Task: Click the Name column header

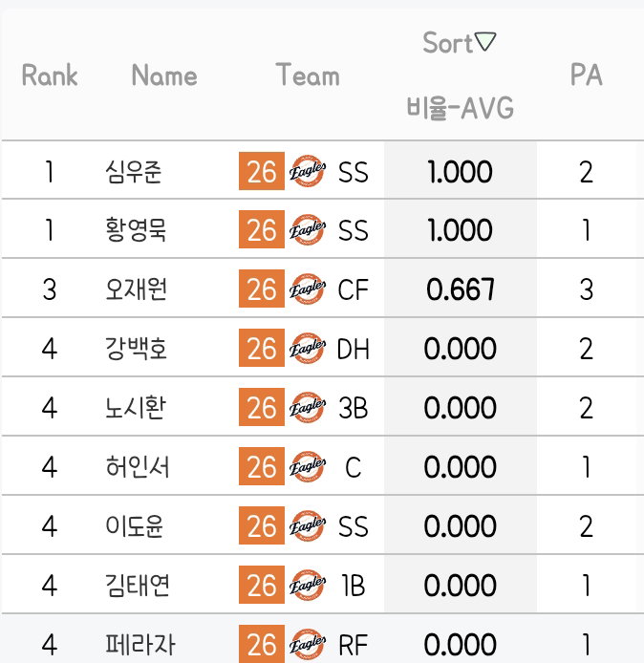Action: (164, 75)
